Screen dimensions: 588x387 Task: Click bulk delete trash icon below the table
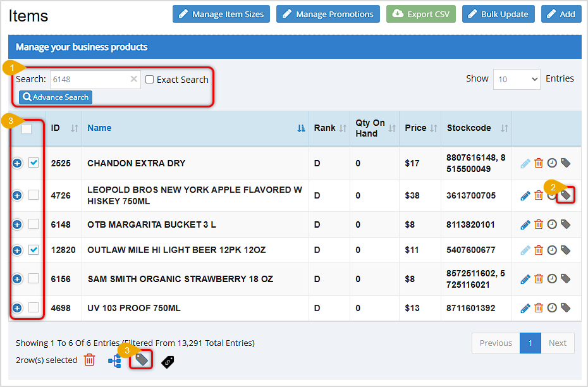[x=89, y=359]
